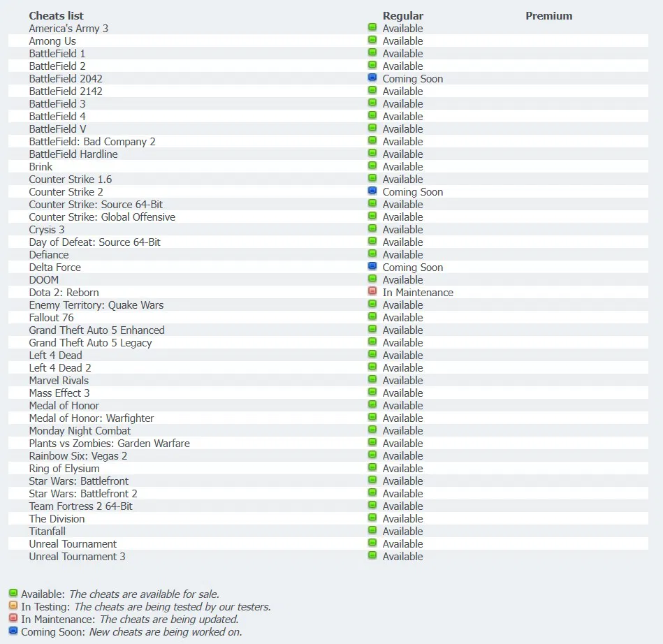Click Available status for BattleField 2

point(402,66)
